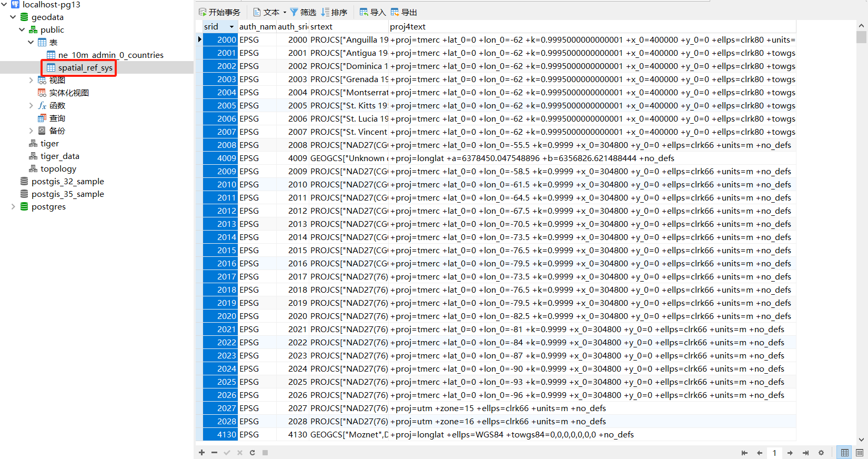This screenshot has width=868, height=459.
Task: Add a record with the plus icon
Action: [201, 452]
